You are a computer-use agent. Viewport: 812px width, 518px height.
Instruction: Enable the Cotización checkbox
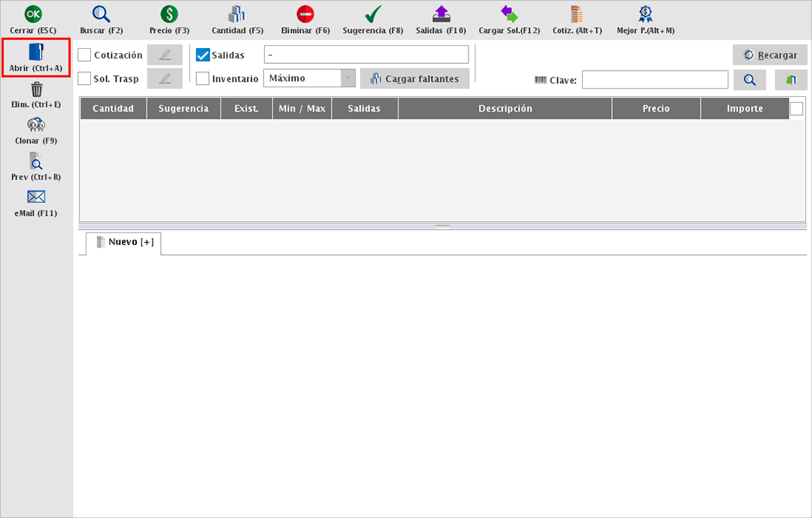(85, 55)
